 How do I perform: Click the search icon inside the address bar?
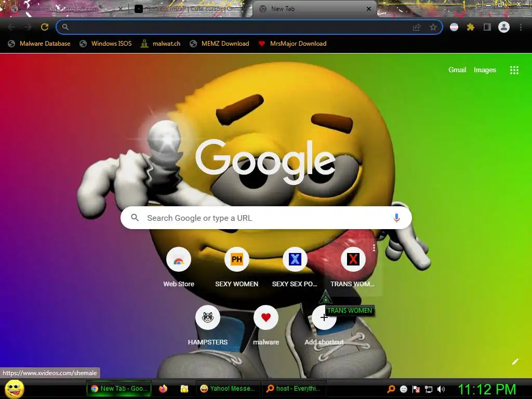click(65, 27)
